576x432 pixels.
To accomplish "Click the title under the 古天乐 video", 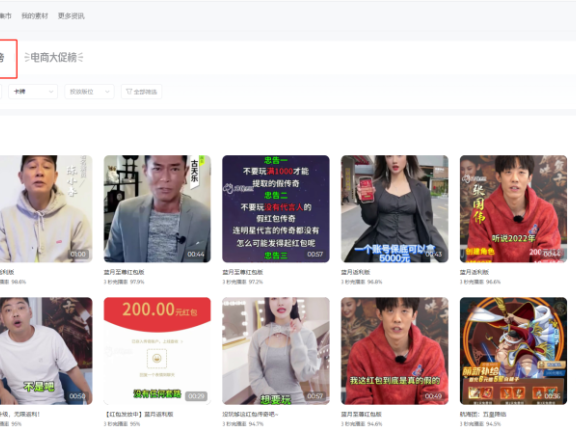I will (124, 272).
